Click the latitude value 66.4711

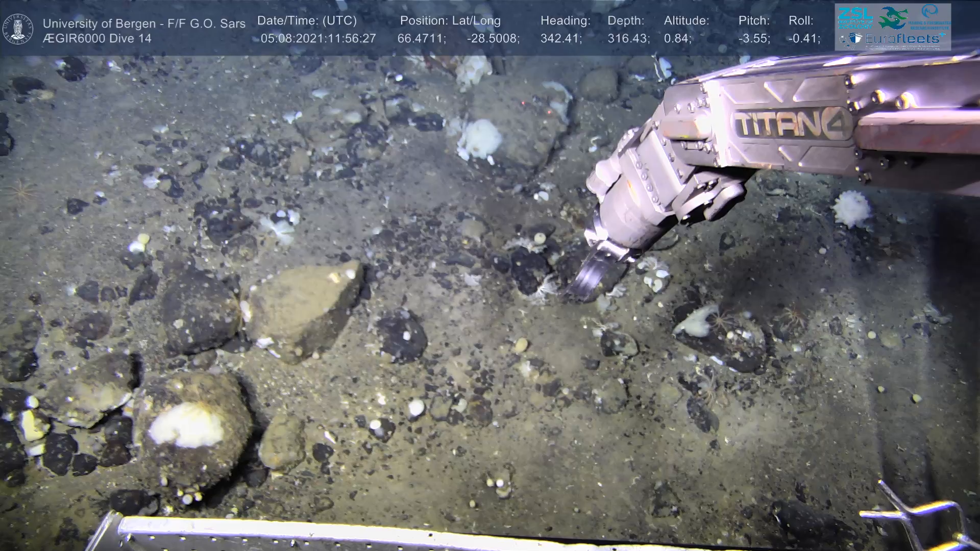tap(421, 39)
